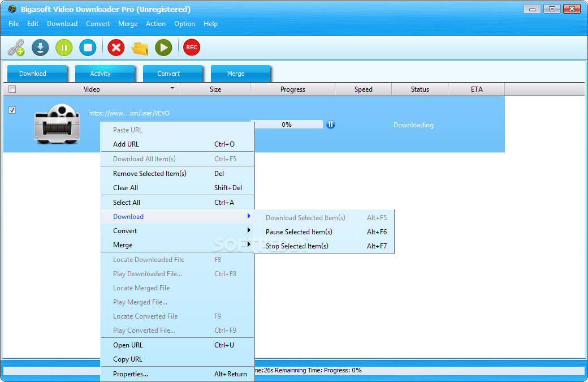Click the blue stop toolbar icon

pos(88,48)
